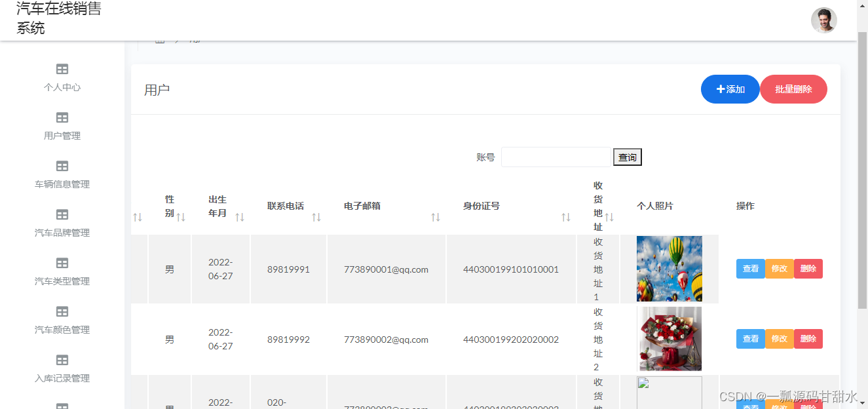The height and width of the screenshot is (409, 868).
Task: Click 男 in 89819991 row
Action: (x=170, y=269)
